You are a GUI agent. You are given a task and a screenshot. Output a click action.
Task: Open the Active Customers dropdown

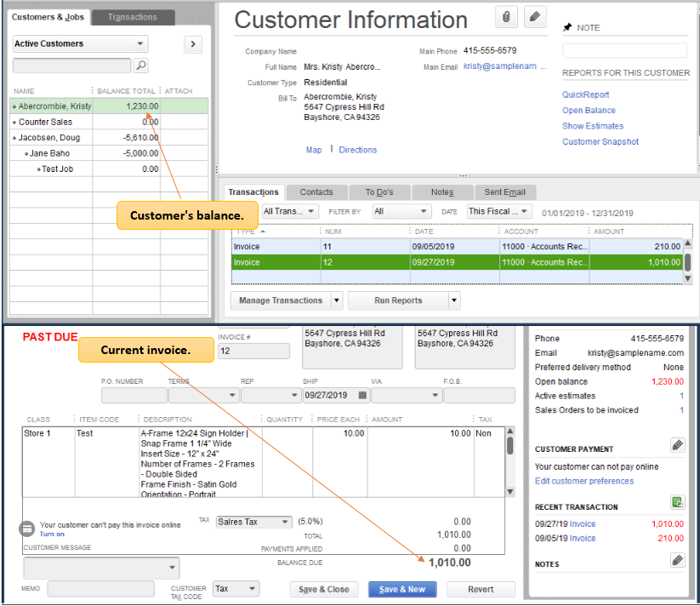(81, 43)
